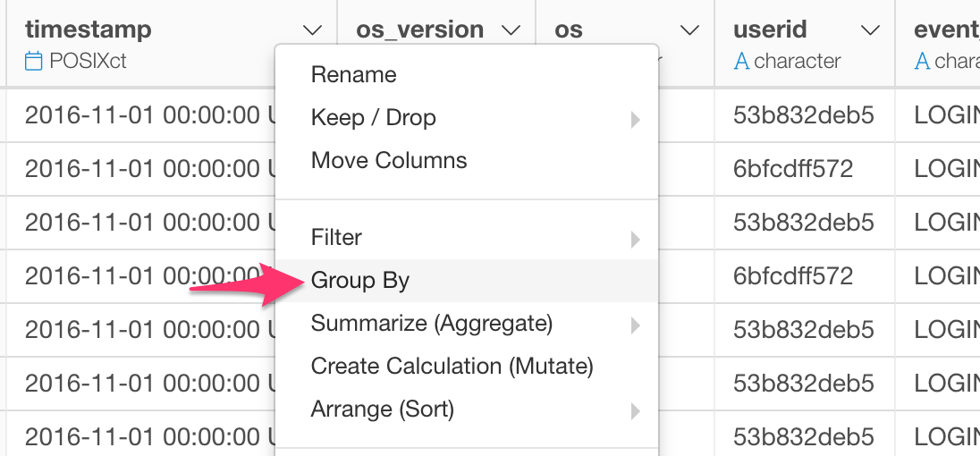Image resolution: width=980 pixels, height=456 pixels.
Task: Click the POSIXct calendar icon under timestamp
Action: [33, 61]
